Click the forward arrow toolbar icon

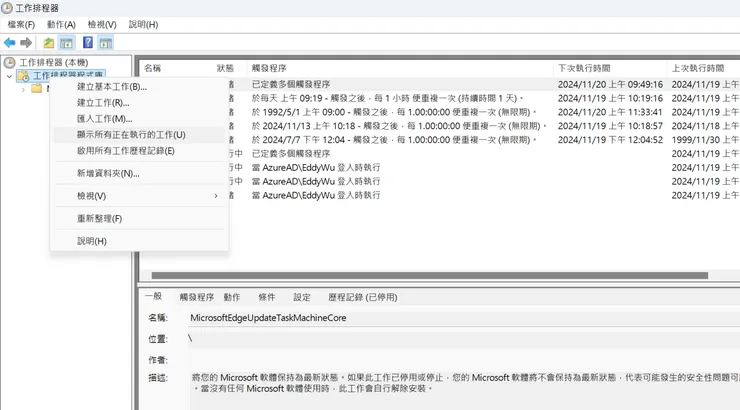(x=26, y=43)
